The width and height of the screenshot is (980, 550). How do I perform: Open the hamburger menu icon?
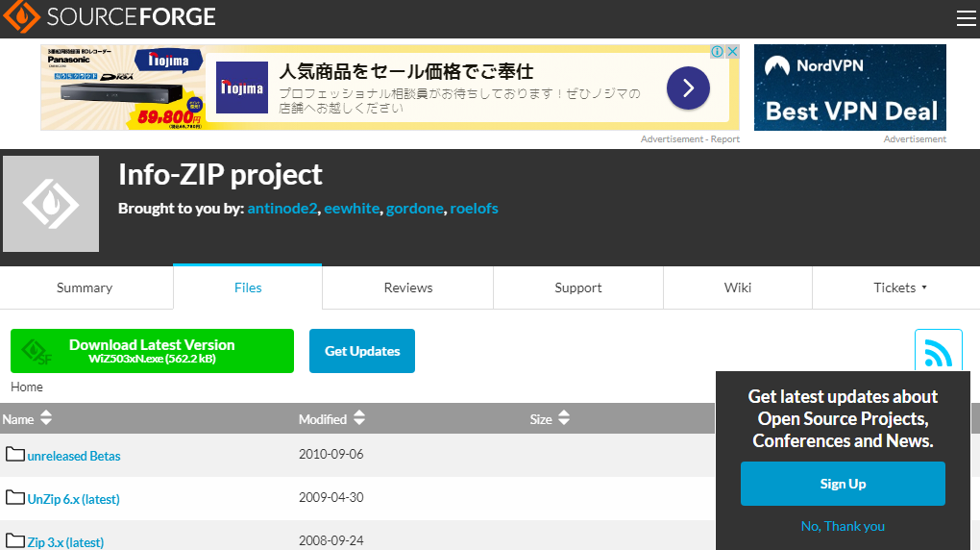pyautogui.click(x=966, y=18)
